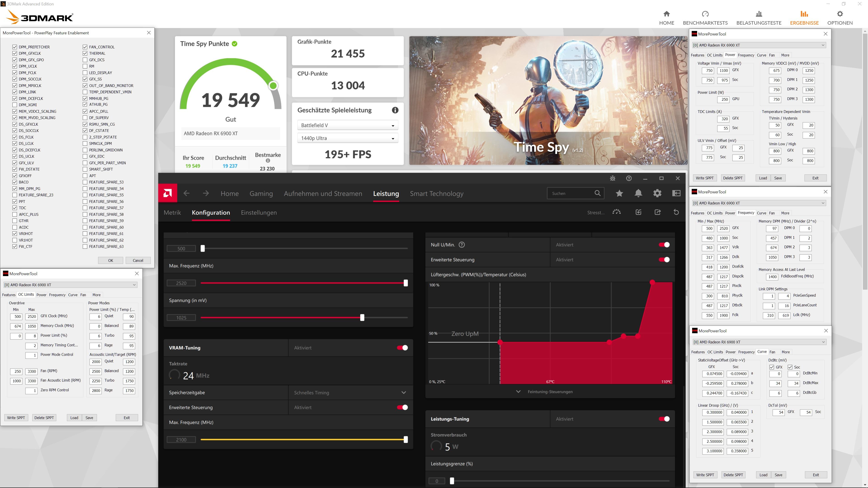Toggle GFX_DCS checkbox
Image resolution: width=868 pixels, height=488 pixels.
[85, 60]
